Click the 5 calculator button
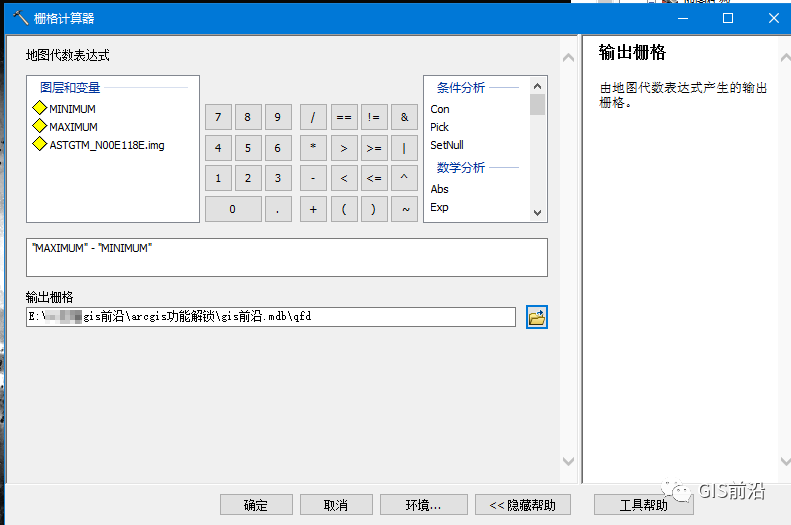This screenshot has height=525, width=791. (x=248, y=148)
